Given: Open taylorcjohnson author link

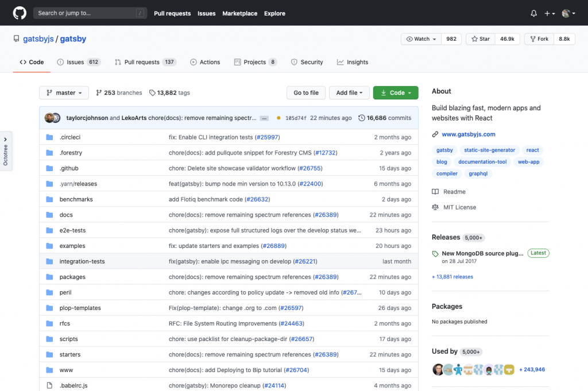Looking at the screenshot, I should click(87, 118).
